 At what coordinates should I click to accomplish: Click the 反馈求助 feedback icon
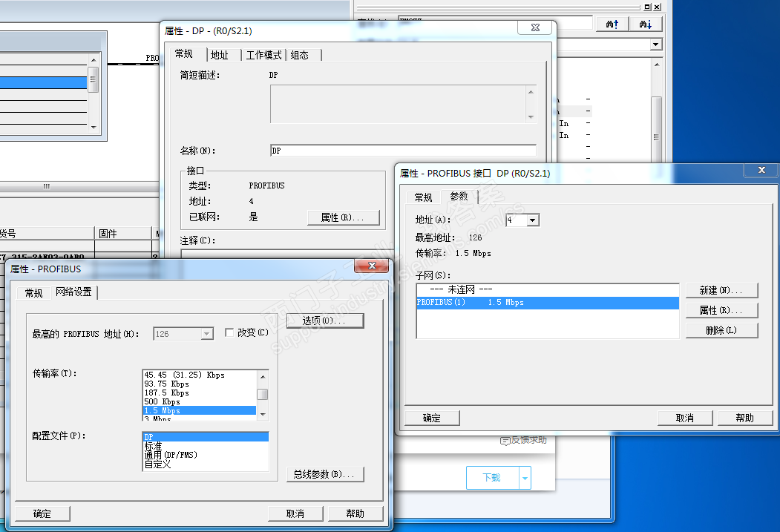pyautogui.click(x=505, y=441)
